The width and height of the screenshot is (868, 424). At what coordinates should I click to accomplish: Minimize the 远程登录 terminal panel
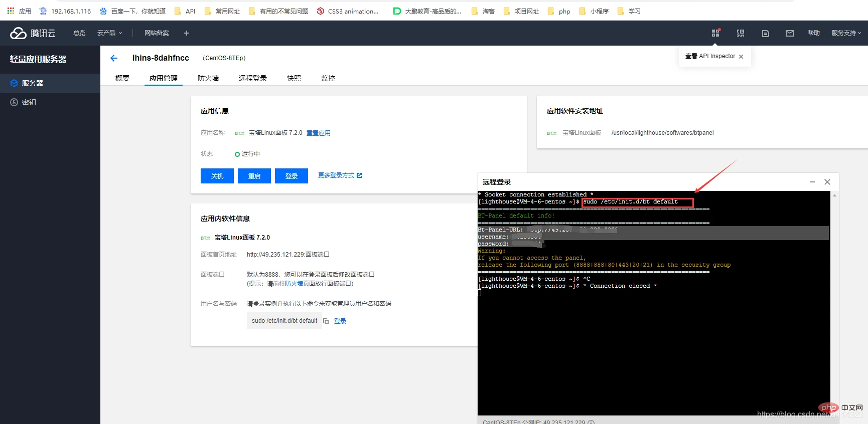[x=812, y=182]
